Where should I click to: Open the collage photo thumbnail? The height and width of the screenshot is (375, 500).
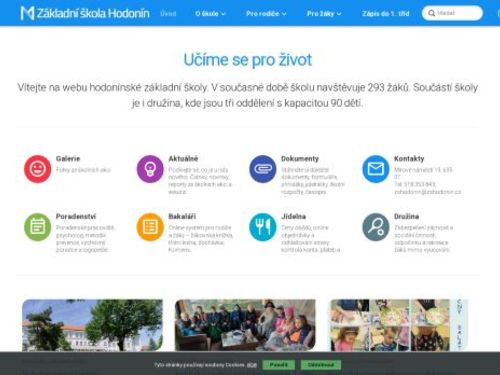pyautogui.click(x=399, y=325)
